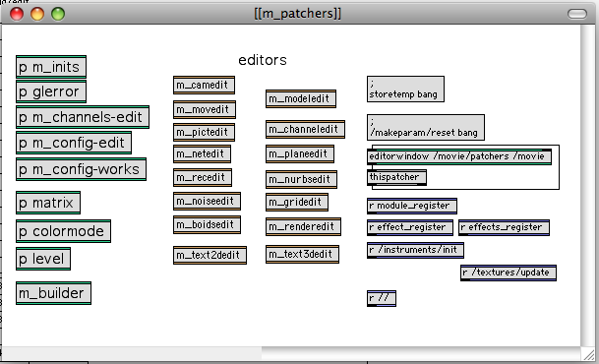This screenshot has width=599, height=364.
Task: Select the p matrix object
Action: click(x=48, y=203)
